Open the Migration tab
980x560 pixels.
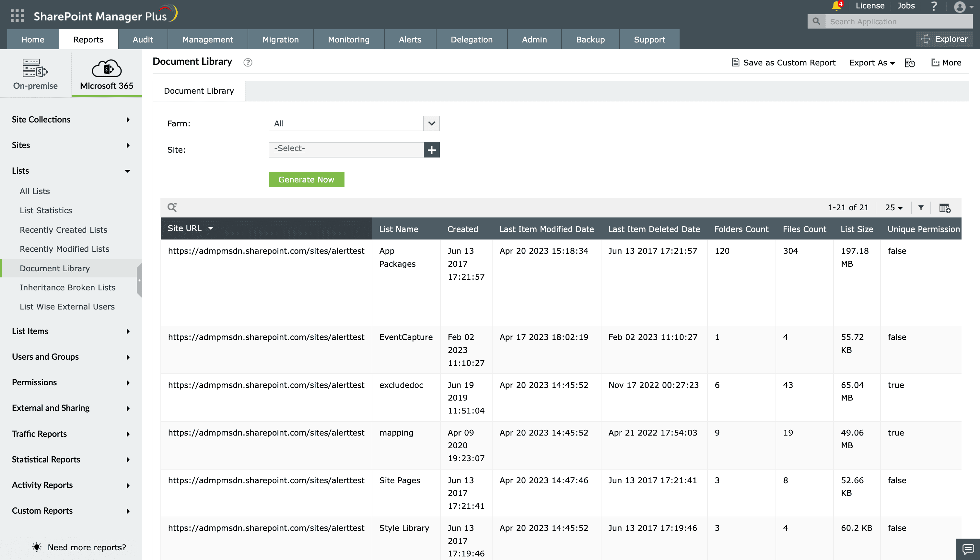[x=280, y=39]
